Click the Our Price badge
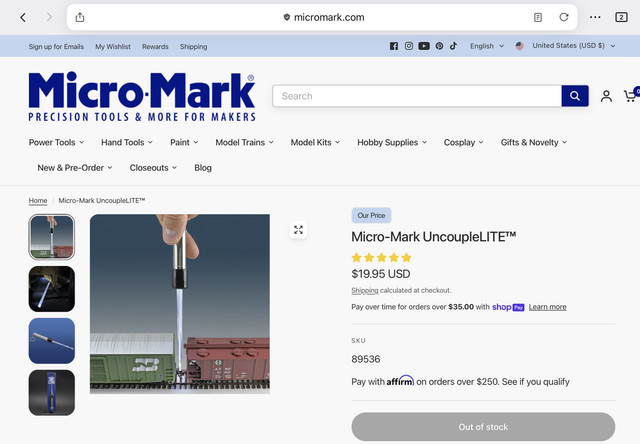The image size is (640, 444). click(371, 215)
